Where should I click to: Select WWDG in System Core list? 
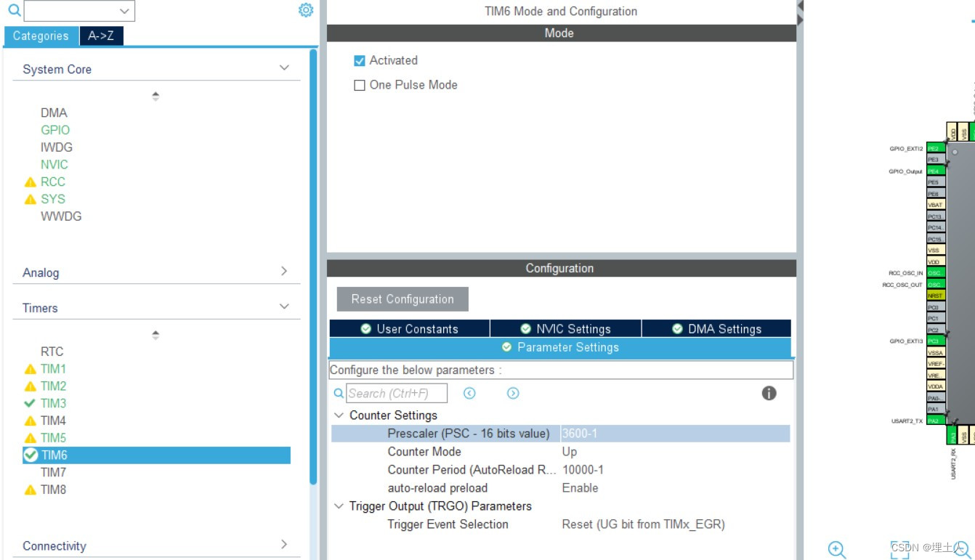61,216
